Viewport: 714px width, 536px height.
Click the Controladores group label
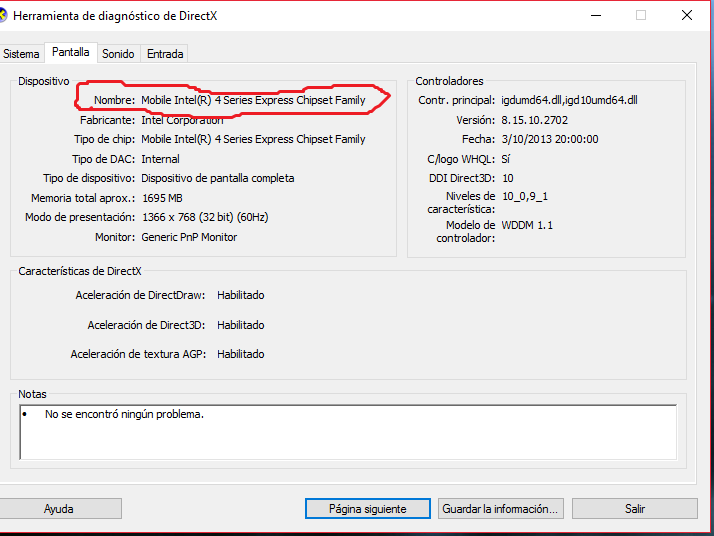(x=449, y=81)
